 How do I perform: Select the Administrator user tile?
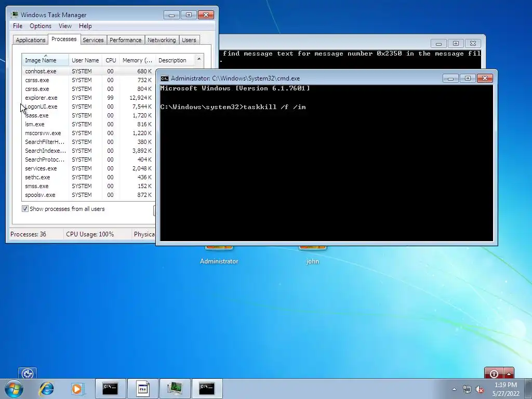pyautogui.click(x=219, y=258)
